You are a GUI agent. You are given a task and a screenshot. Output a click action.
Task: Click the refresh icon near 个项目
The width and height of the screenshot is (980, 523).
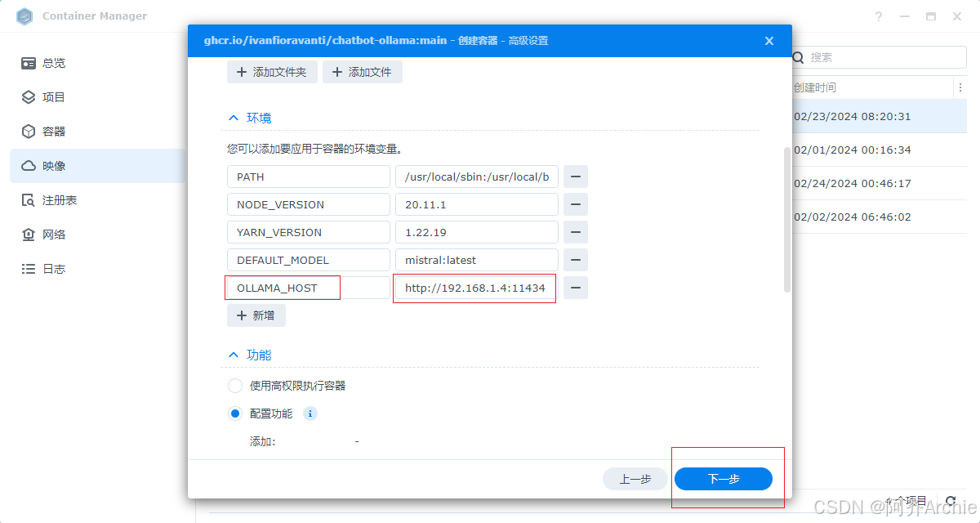[951, 501]
